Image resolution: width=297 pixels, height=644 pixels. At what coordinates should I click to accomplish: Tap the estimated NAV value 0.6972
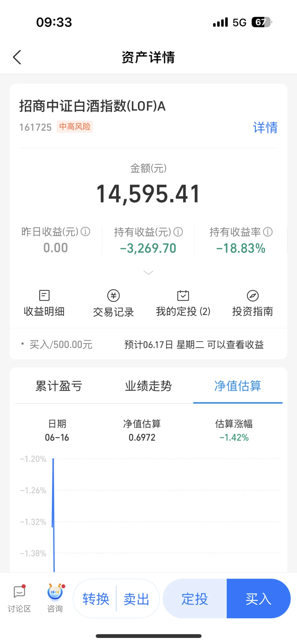[142, 437]
